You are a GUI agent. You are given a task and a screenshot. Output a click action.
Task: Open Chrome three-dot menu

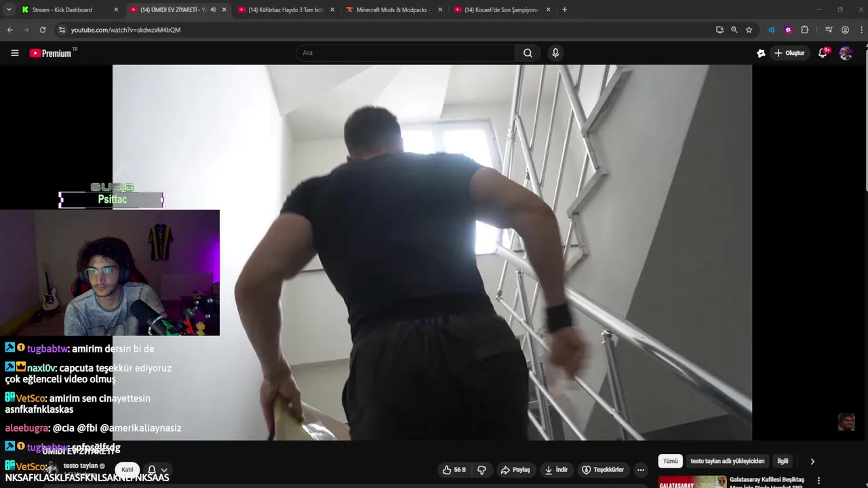pos(861,30)
